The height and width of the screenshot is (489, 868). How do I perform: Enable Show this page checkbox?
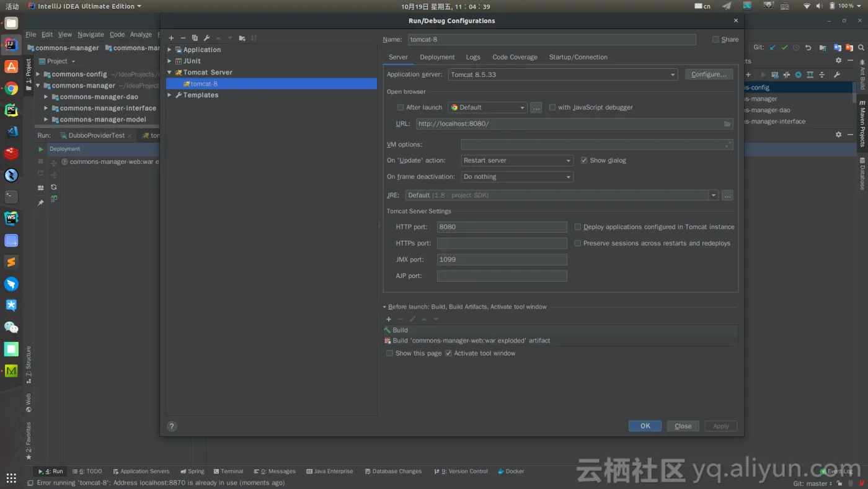click(389, 354)
